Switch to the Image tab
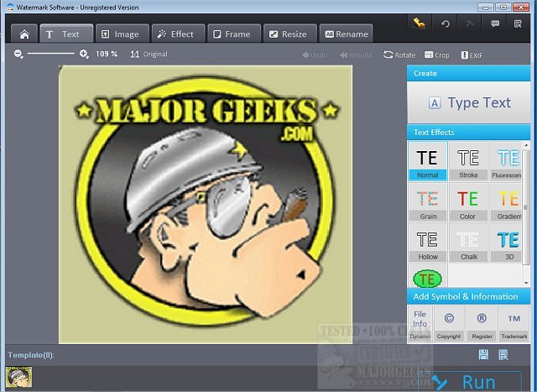 [x=123, y=34]
